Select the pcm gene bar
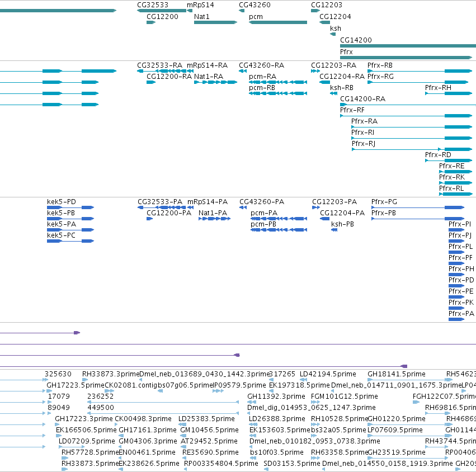 (x=278, y=22)
